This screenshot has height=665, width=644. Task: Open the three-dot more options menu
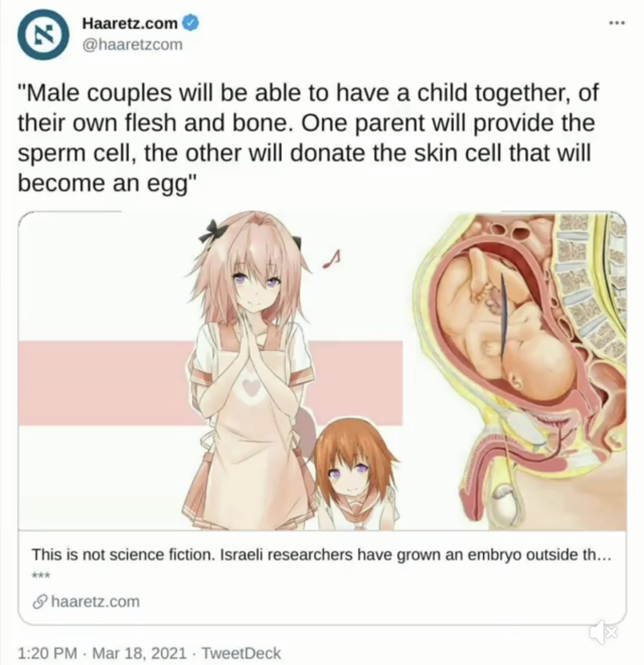617,23
